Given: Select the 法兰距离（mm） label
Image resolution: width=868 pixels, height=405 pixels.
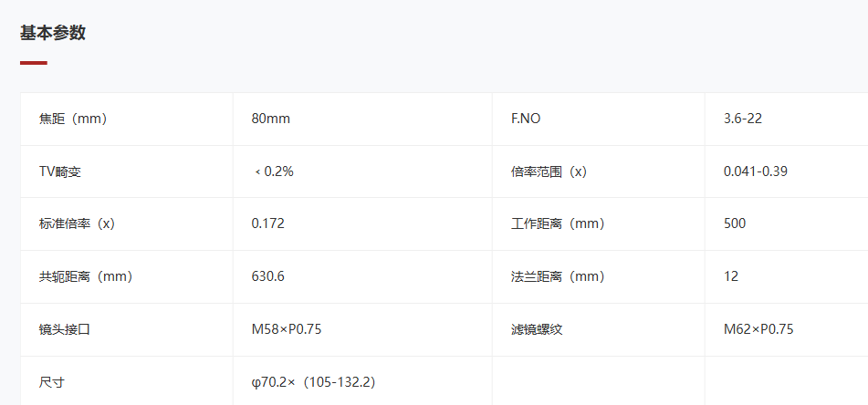Looking at the screenshot, I should click(558, 276).
